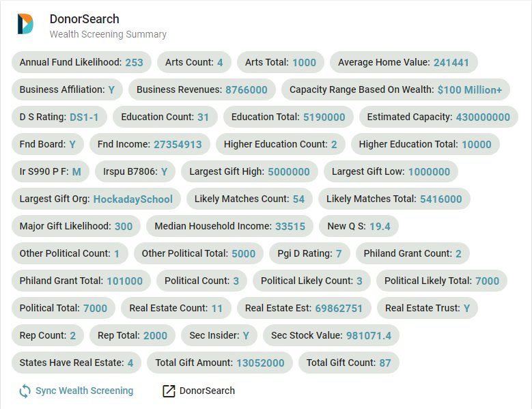This screenshot has height=409, width=532.
Task: Select the Annual Fund Likelihood chip
Action: [x=81, y=62]
